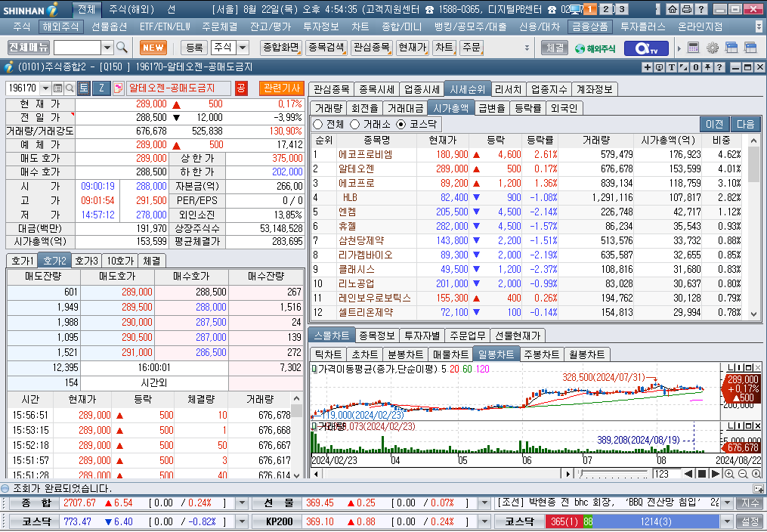Click the 토 icon next to code field
This screenshot has width=767, height=532.
click(83, 88)
